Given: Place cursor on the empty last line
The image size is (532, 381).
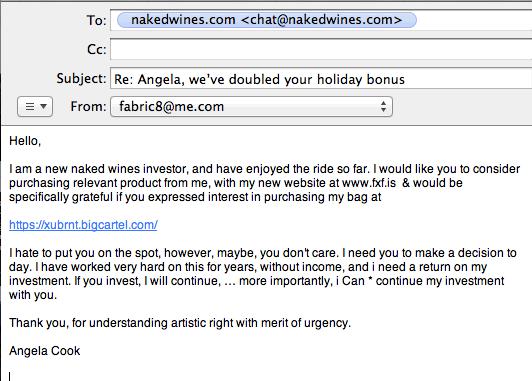Looking at the screenshot, I should pyautogui.click(x=10, y=376).
